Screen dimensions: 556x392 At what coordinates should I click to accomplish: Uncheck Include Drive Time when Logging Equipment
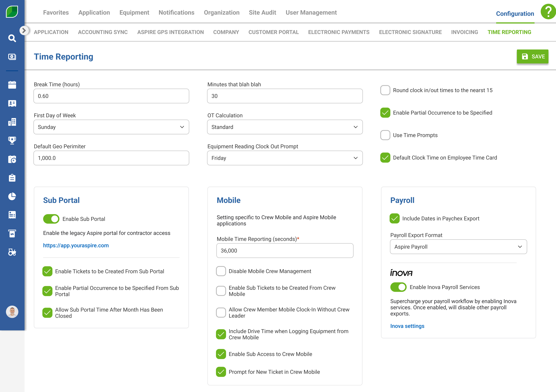click(221, 334)
